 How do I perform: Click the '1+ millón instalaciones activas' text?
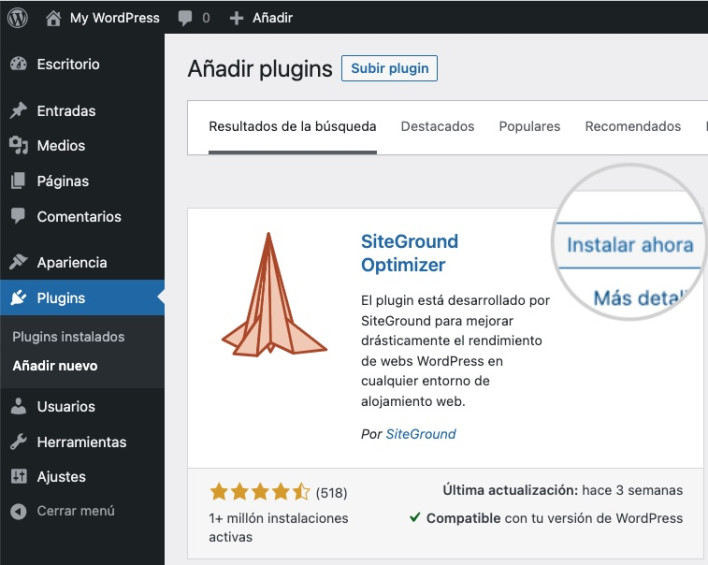click(278, 528)
